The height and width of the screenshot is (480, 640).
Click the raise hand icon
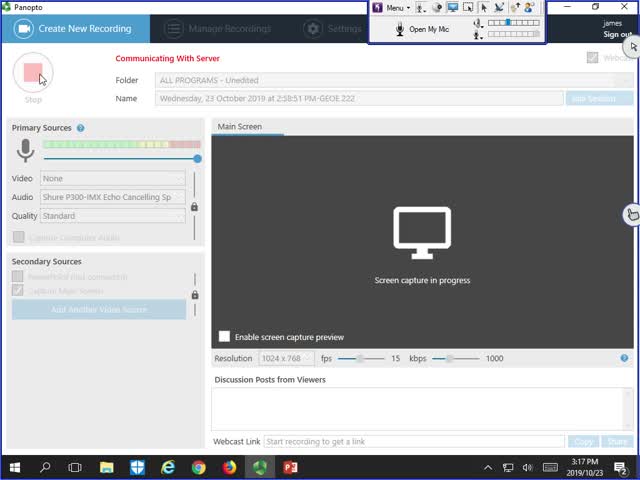pos(515,8)
